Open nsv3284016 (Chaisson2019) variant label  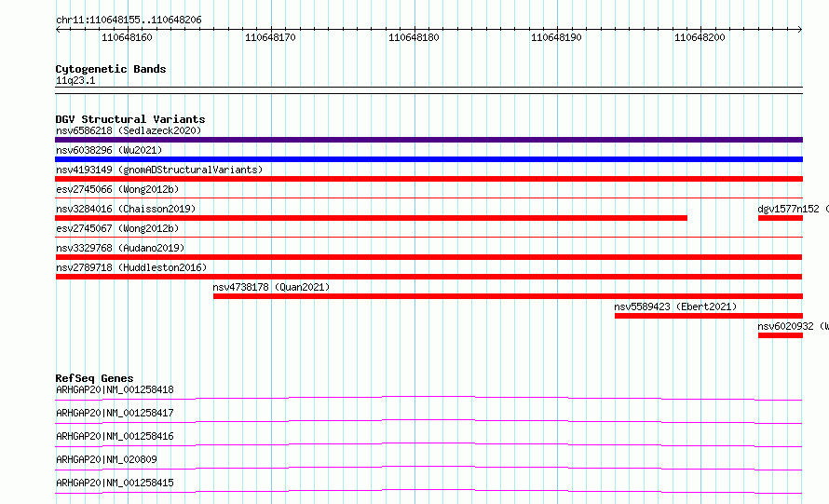point(126,209)
